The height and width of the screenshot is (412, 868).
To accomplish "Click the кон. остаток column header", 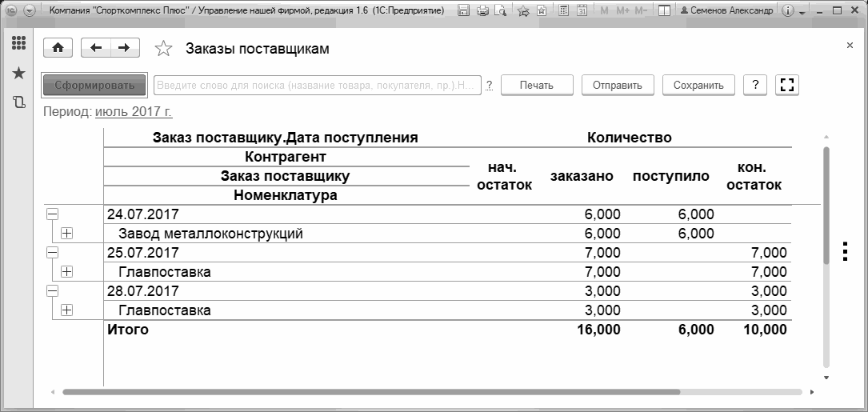I will [x=754, y=176].
